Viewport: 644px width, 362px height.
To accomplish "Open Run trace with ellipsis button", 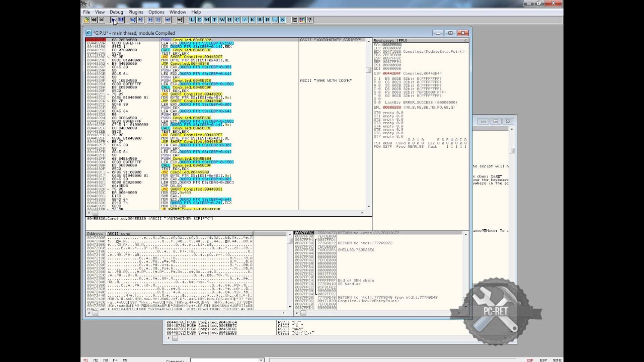I will pyautogui.click(x=275, y=20).
